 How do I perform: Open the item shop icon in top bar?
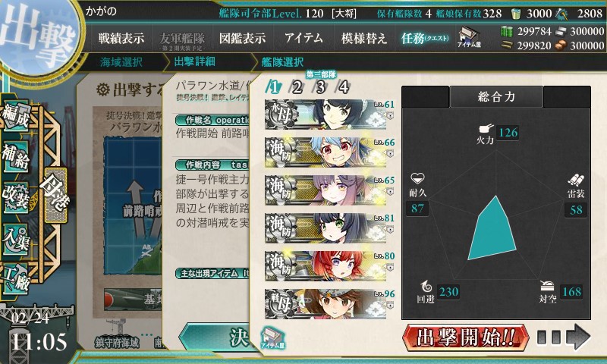point(468,37)
